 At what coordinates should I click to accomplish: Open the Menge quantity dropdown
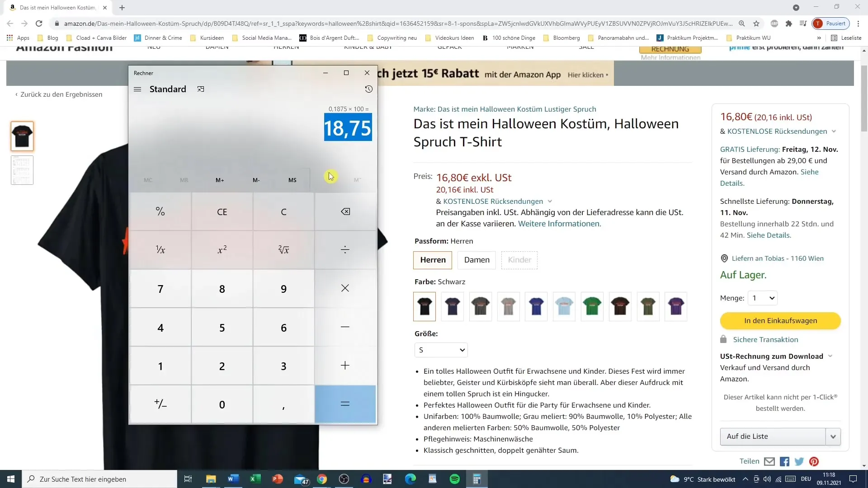coord(762,298)
